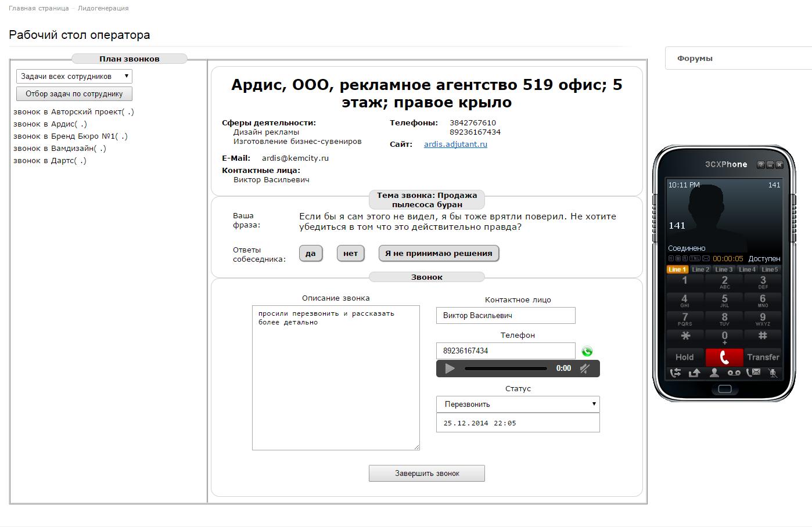Open voicemail icon in 3CXPhone bottom bar

click(x=734, y=373)
